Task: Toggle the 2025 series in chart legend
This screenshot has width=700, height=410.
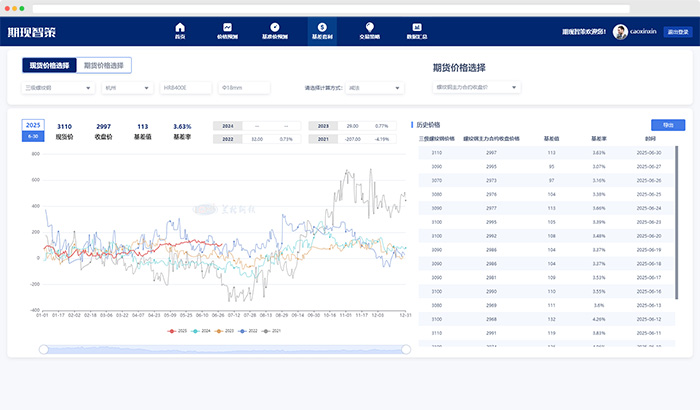Action: click(176, 330)
